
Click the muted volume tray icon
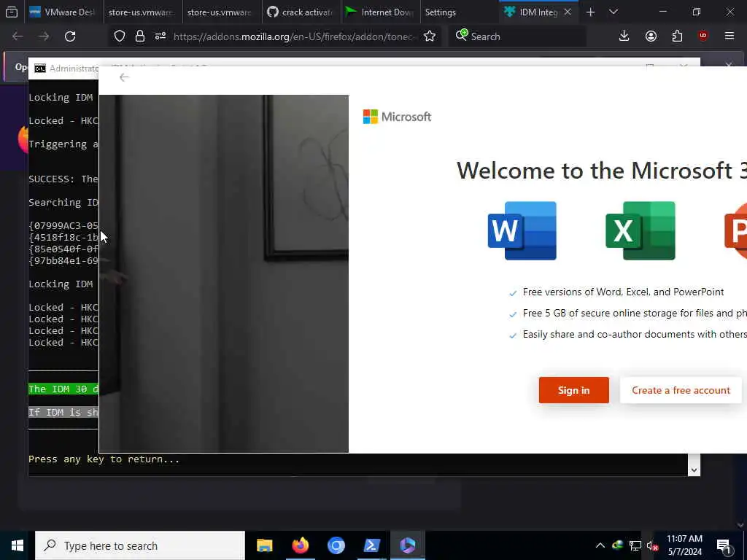652,546
